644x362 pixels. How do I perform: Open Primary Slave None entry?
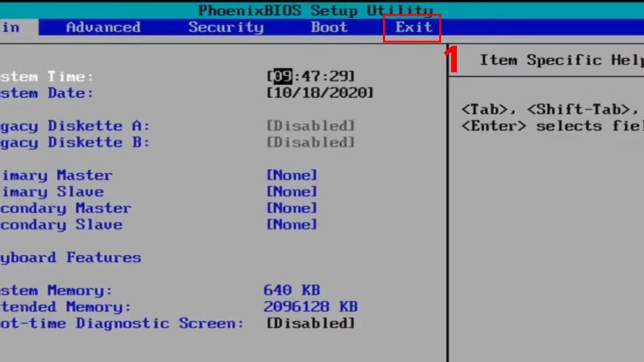click(x=292, y=192)
